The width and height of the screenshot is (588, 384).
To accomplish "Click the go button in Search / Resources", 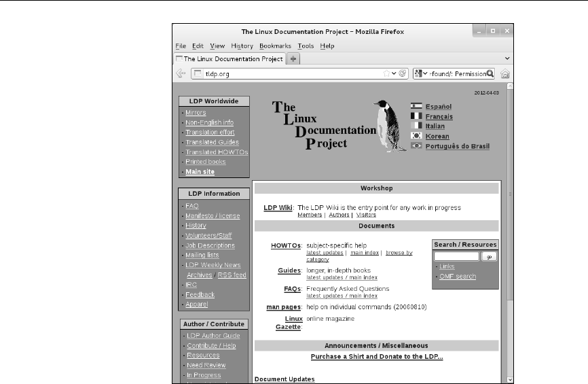I will (x=489, y=256).
